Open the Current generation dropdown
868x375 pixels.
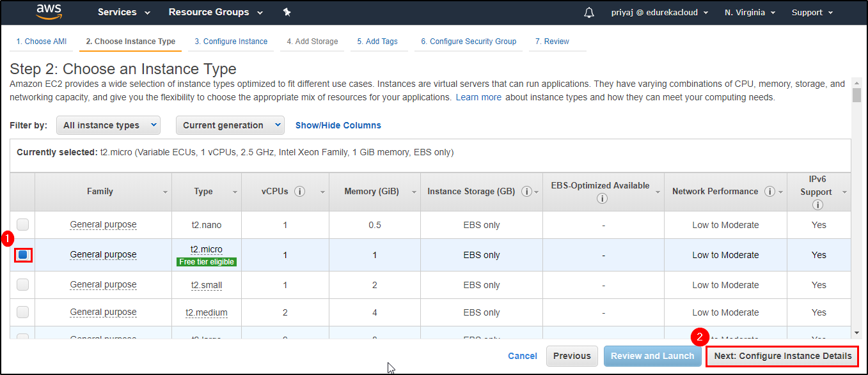coord(230,125)
